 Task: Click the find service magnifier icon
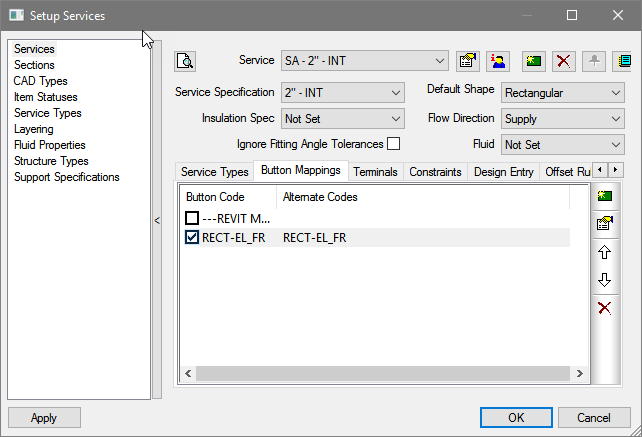pos(185,61)
